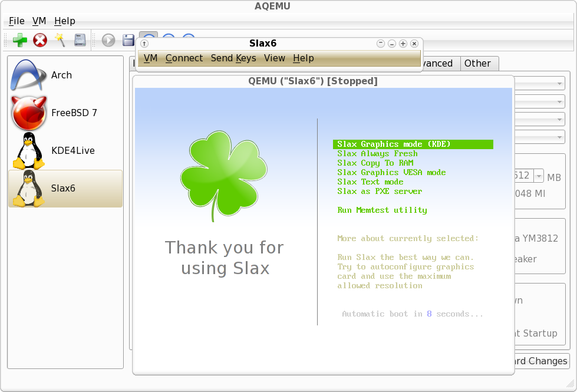577x392 pixels.
Task: Select the Slax6 virtual machine
Action: 65,189
